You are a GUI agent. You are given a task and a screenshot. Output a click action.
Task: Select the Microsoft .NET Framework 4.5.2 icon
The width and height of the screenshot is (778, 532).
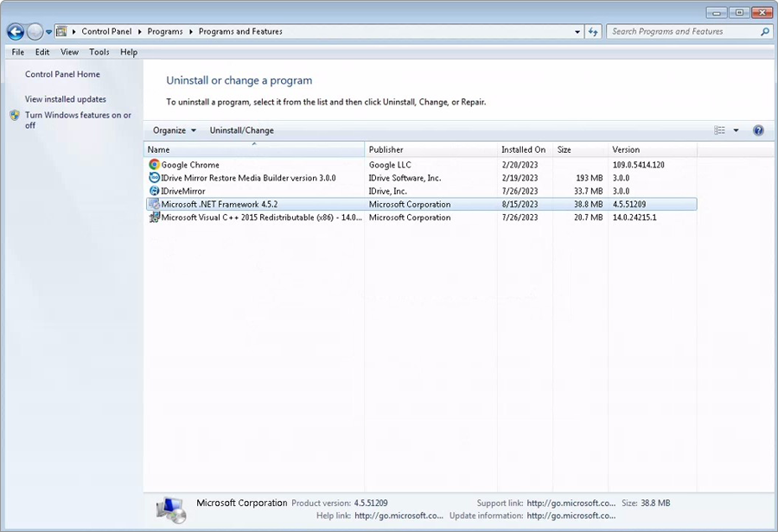pyautogui.click(x=155, y=204)
